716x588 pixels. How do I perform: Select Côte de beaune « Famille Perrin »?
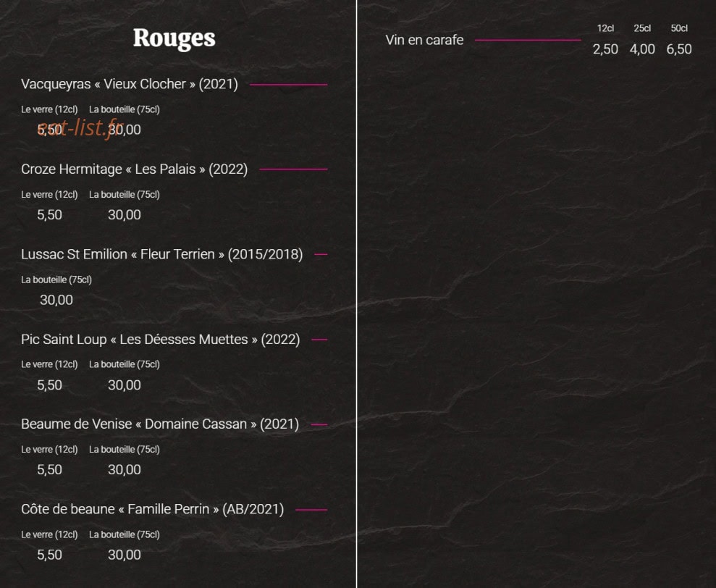(153, 509)
